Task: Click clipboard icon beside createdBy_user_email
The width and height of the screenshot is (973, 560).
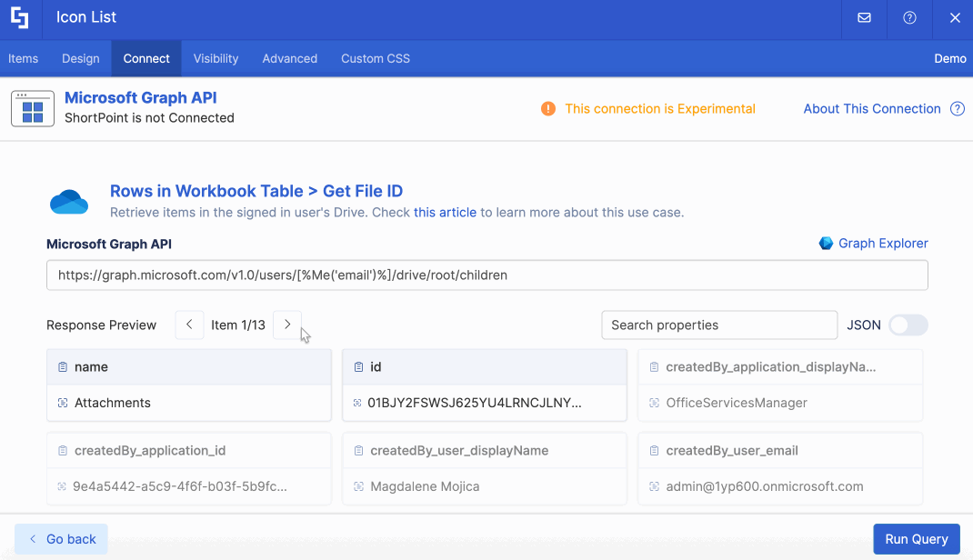Action: tap(654, 451)
